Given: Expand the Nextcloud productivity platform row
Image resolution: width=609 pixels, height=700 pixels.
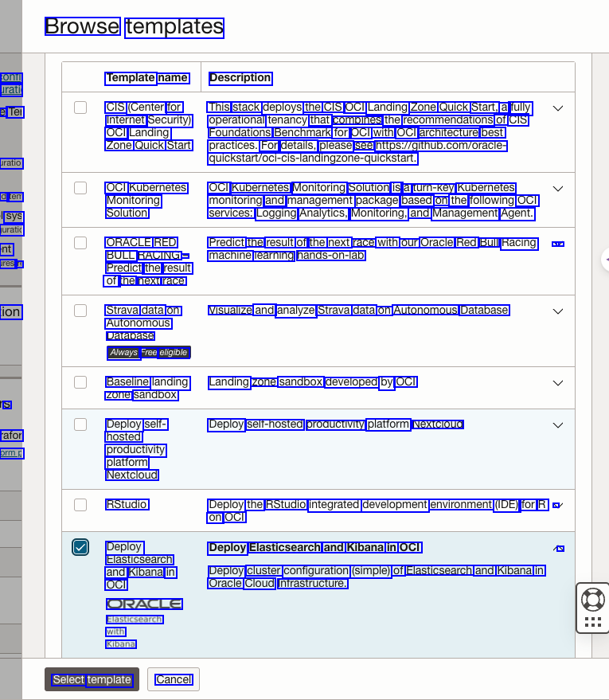Looking at the screenshot, I should click(x=558, y=425).
